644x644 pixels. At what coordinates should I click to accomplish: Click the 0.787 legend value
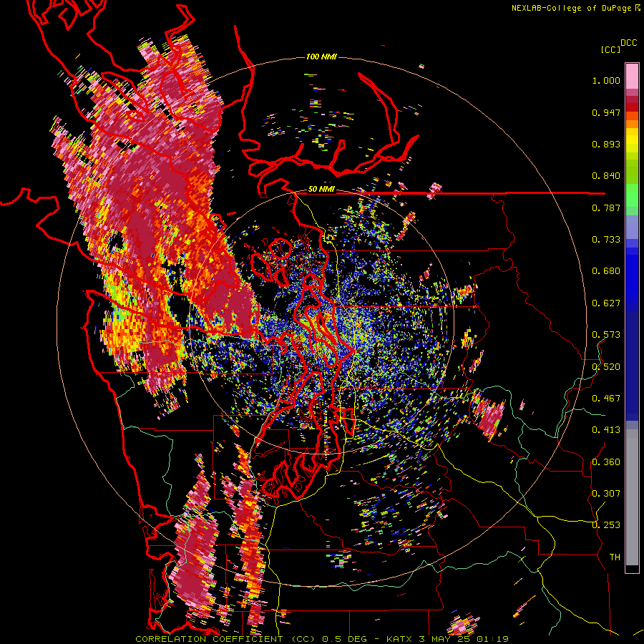click(x=606, y=208)
